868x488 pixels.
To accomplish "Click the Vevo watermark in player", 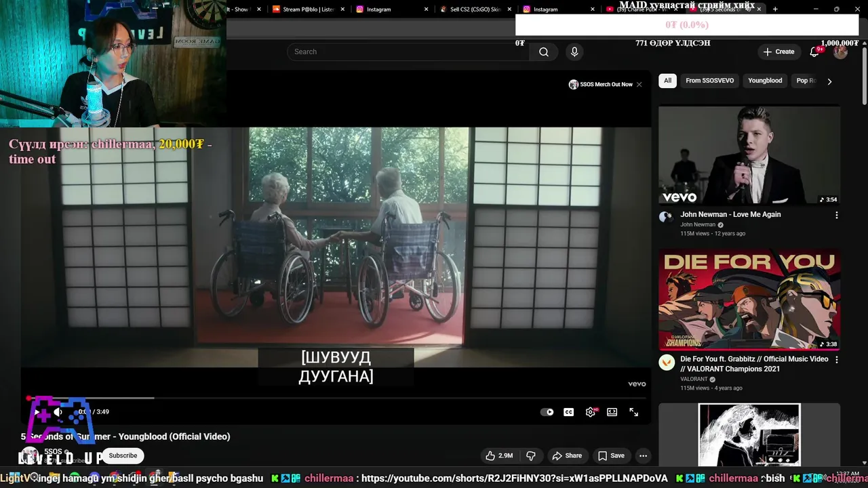I will pyautogui.click(x=637, y=384).
